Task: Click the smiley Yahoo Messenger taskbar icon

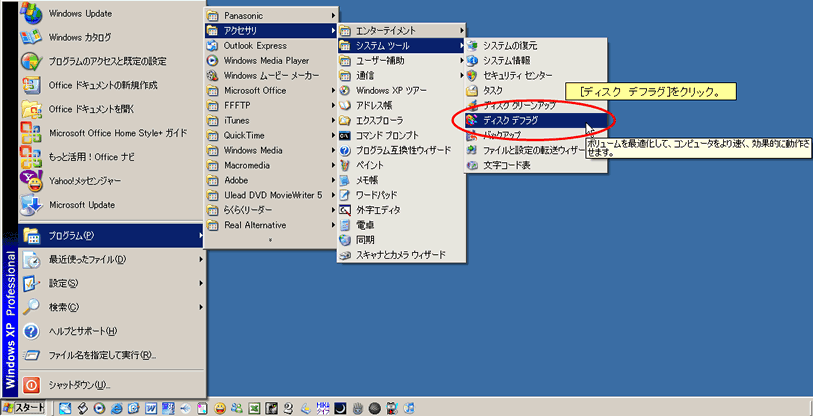Action: point(220,408)
